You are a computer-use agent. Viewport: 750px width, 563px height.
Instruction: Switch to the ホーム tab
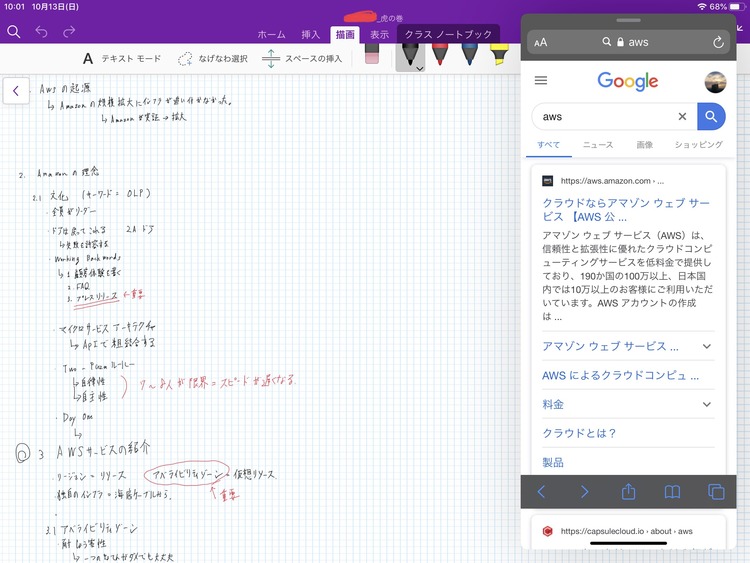coord(271,34)
